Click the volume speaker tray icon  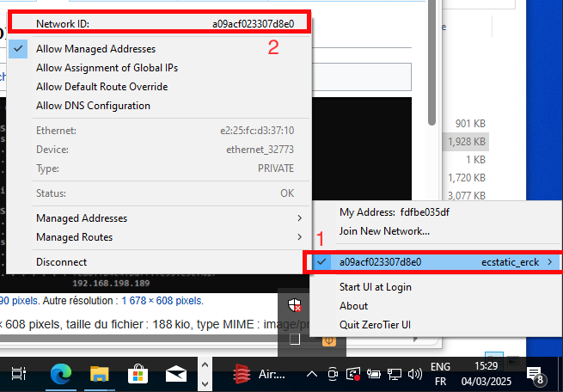pos(413,374)
